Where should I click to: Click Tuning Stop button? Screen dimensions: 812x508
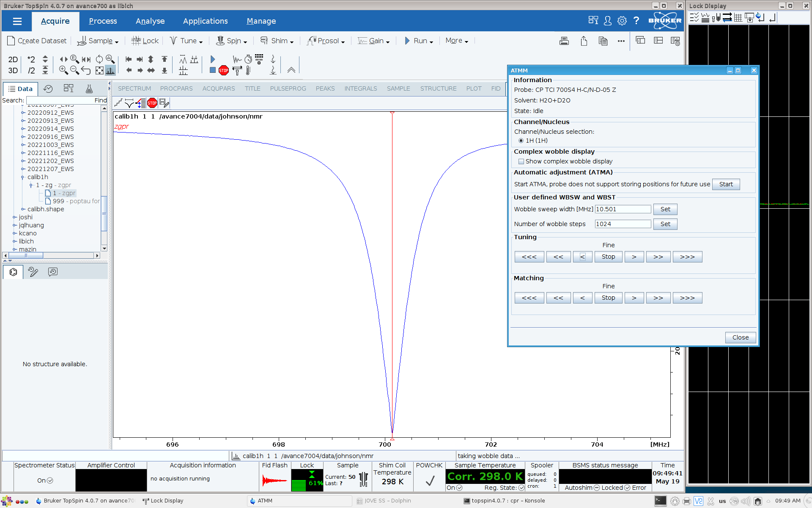tap(608, 257)
